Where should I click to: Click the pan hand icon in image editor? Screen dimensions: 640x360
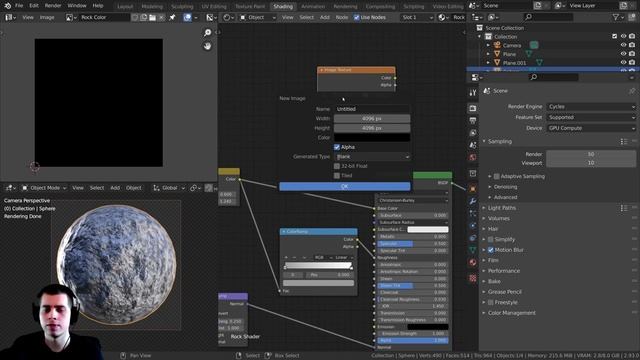(207, 46)
